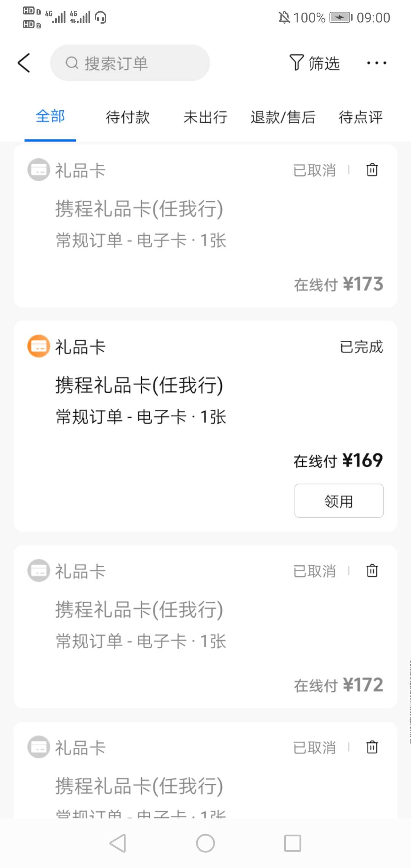Open the cancelled ¥173 order title
411x868 pixels.
tap(139, 209)
